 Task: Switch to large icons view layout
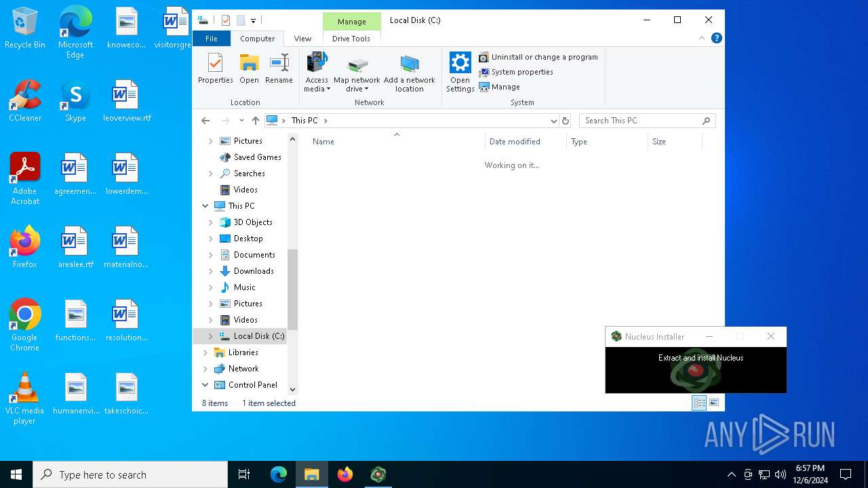(714, 403)
